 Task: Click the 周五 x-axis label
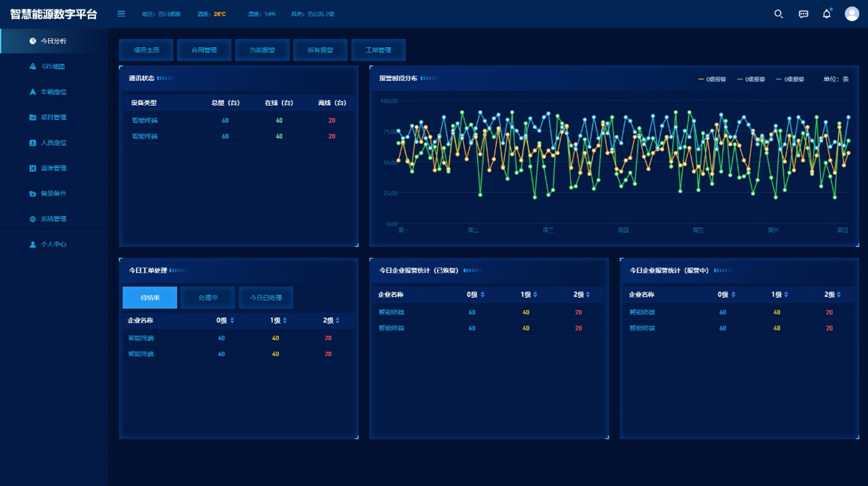698,230
